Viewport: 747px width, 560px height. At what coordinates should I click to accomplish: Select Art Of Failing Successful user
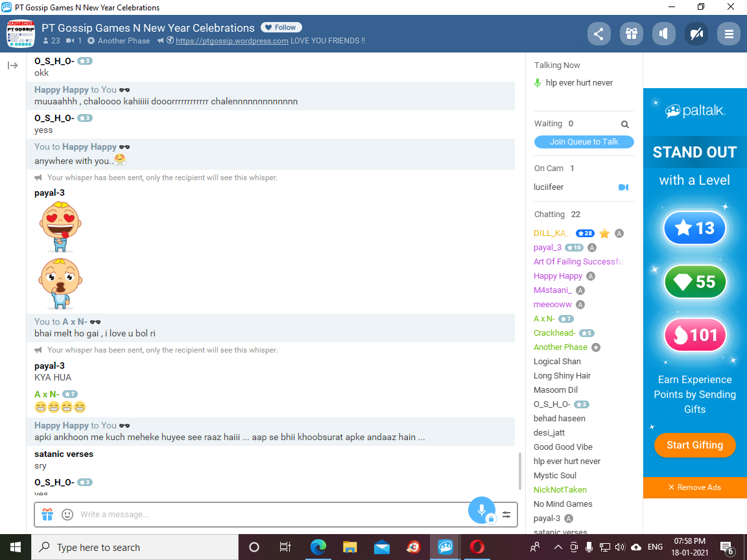[x=578, y=262]
